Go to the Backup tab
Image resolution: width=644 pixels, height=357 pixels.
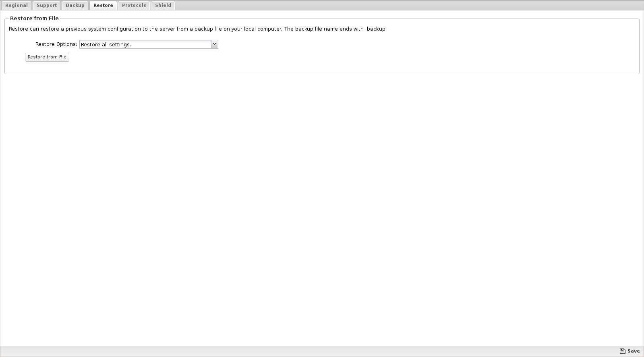75,5
